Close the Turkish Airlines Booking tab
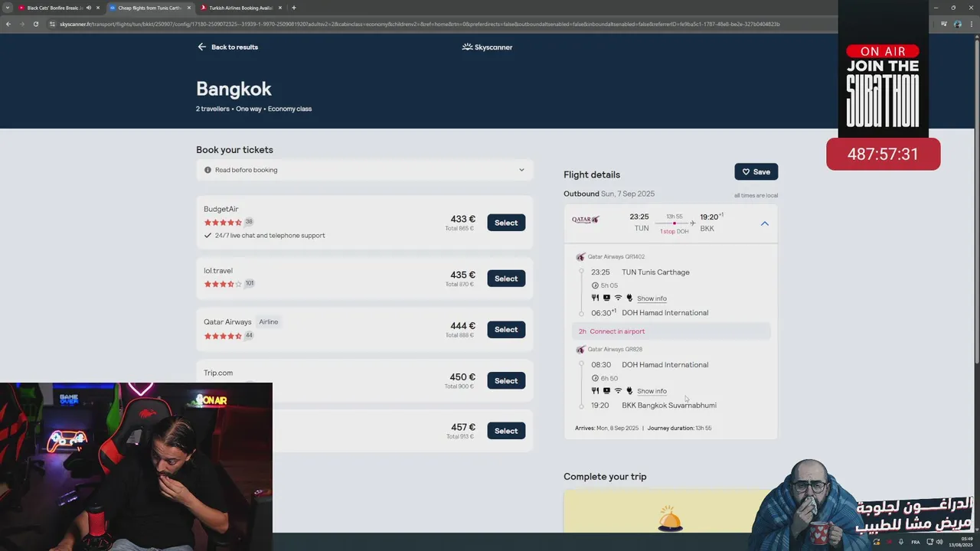The height and width of the screenshot is (551, 980). (279, 8)
